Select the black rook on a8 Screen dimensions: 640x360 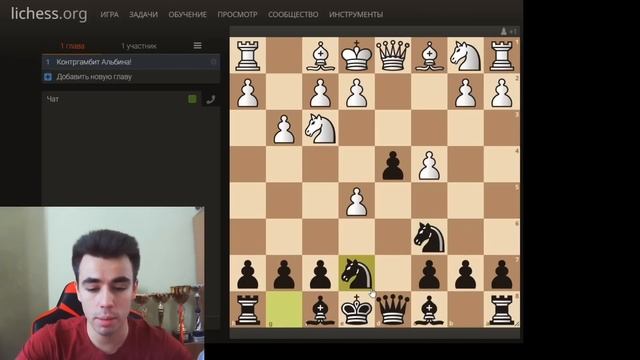502,309
